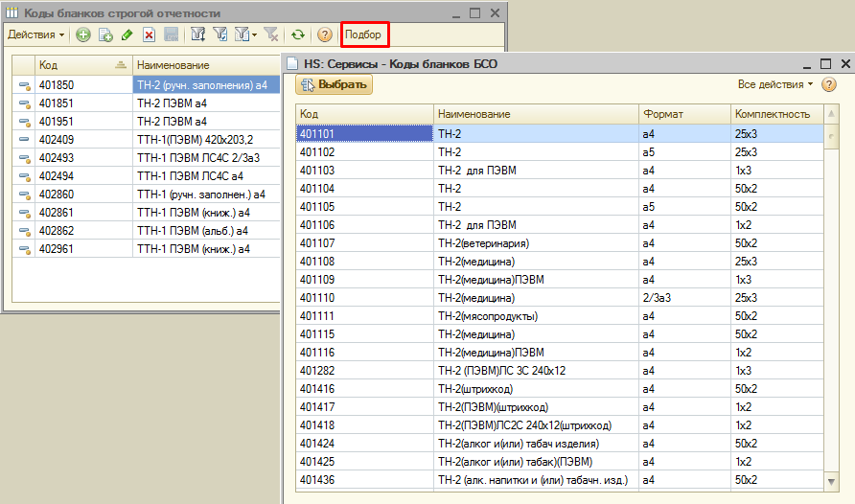Select the ТН-2(ПЭВМ)(штрихкод) row
The image size is (855, 504).
(x=560, y=407)
